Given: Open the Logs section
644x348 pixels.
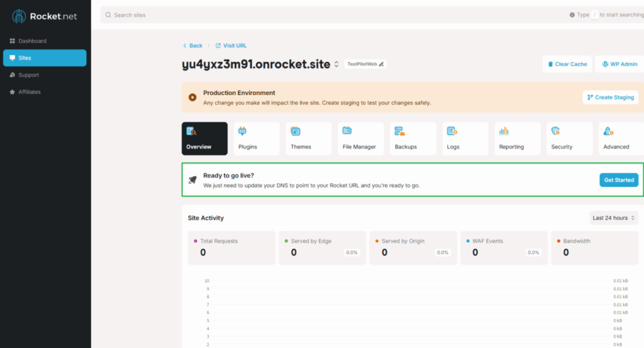Looking at the screenshot, I should pyautogui.click(x=465, y=138).
